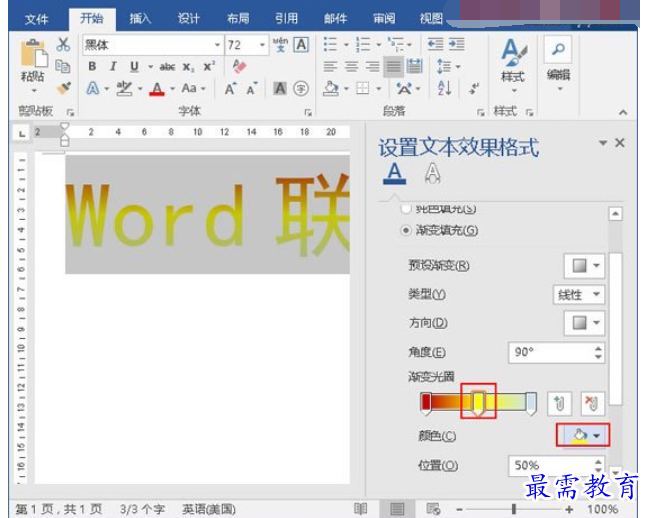The height and width of the screenshot is (518, 647).
Task: Click the bullet list icon
Action: coord(330,45)
